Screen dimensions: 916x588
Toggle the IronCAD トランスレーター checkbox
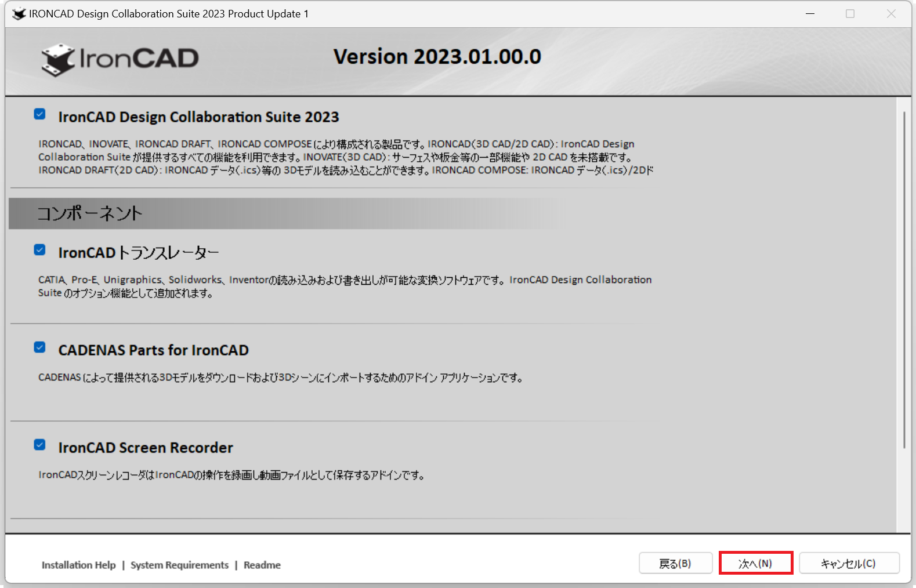pos(39,250)
